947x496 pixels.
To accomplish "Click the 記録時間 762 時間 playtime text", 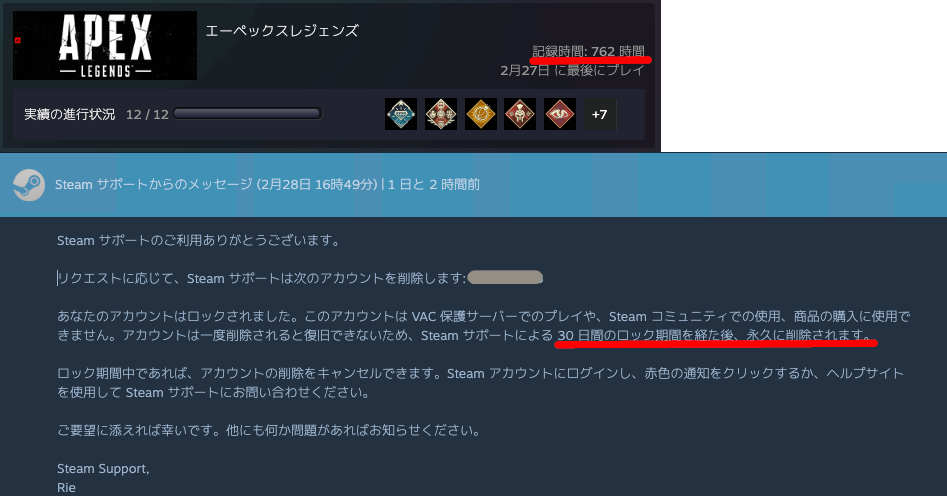I will [588, 51].
